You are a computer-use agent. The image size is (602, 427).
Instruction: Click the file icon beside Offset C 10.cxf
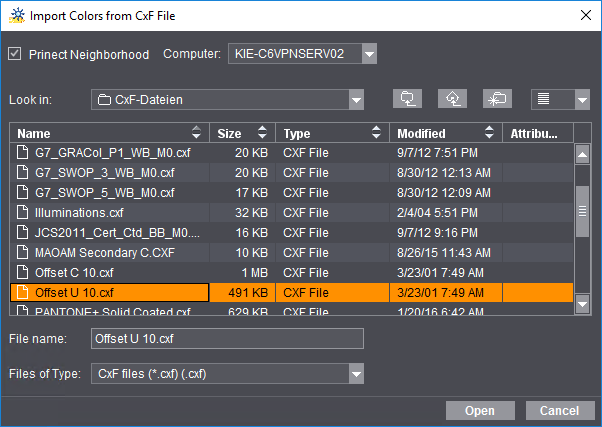pyautogui.click(x=23, y=272)
